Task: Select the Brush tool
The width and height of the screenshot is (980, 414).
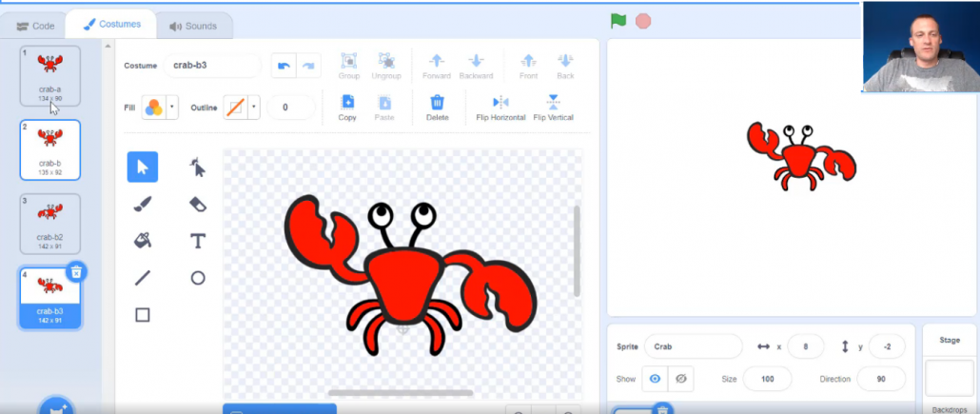Action: (143, 204)
